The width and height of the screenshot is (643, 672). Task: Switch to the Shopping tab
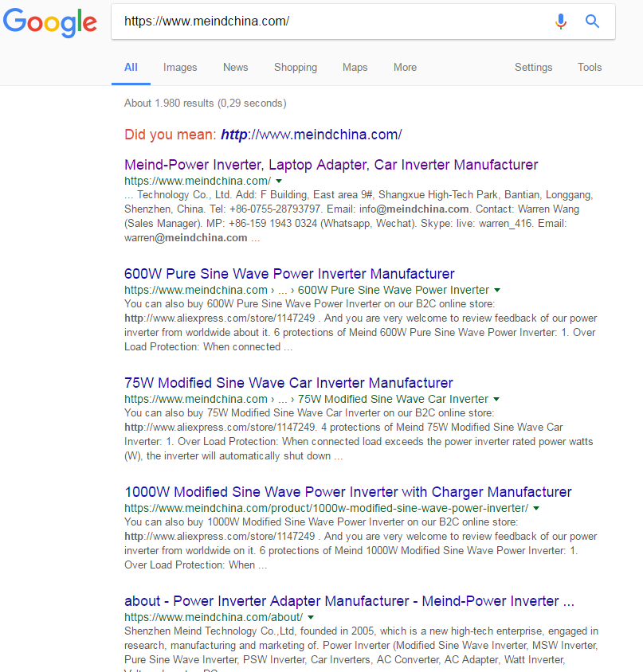tap(295, 68)
